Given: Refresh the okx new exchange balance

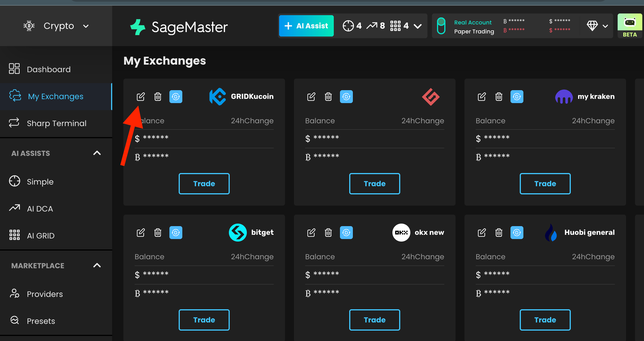Looking at the screenshot, I should 346,233.
